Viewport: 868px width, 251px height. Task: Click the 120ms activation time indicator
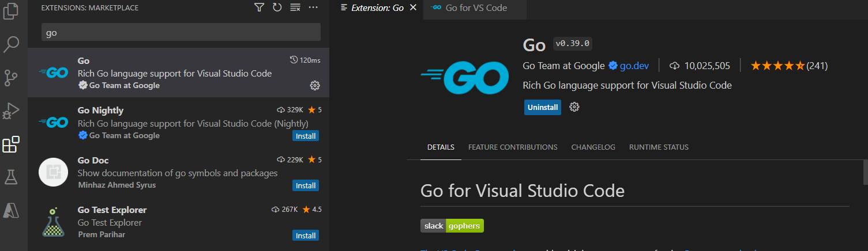305,60
